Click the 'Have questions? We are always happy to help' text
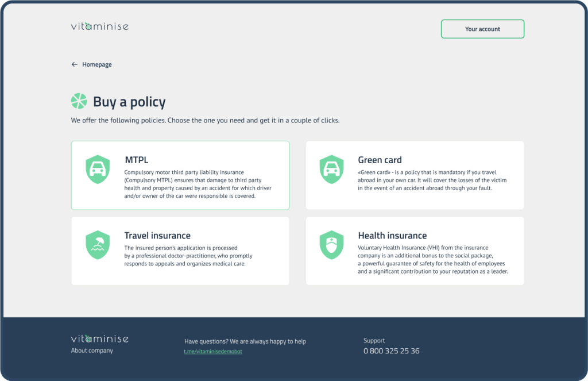Viewport: 588px width, 381px height. (x=245, y=341)
